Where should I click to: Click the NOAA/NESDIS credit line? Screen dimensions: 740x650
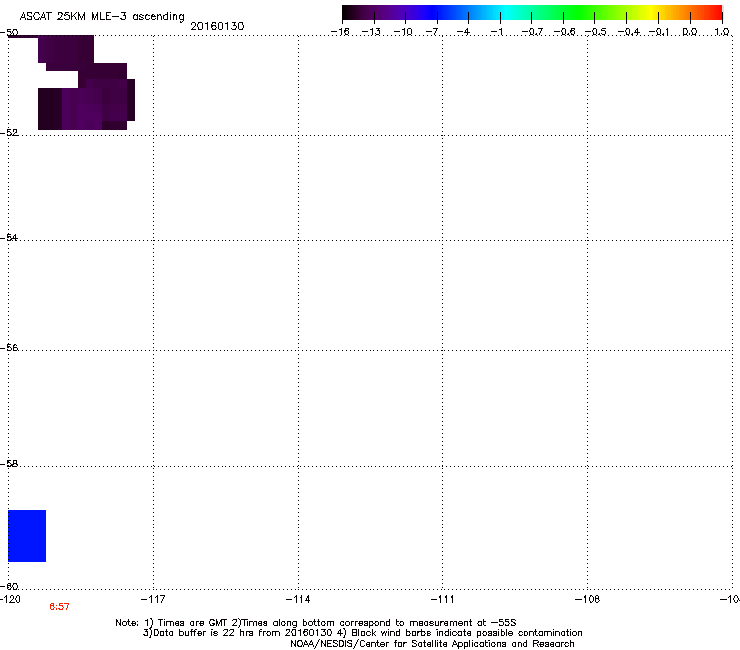(x=432, y=644)
